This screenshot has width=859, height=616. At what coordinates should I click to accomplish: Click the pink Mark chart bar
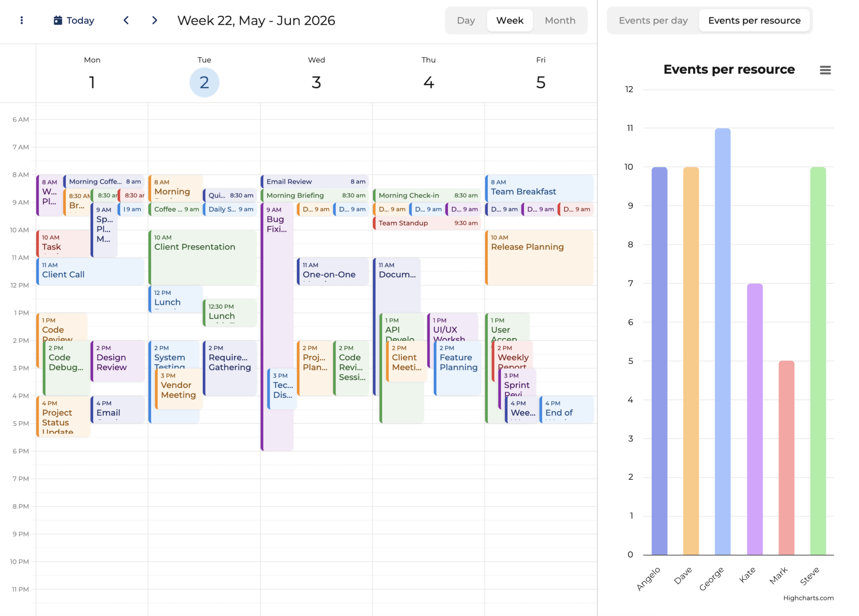pyautogui.click(x=786, y=457)
